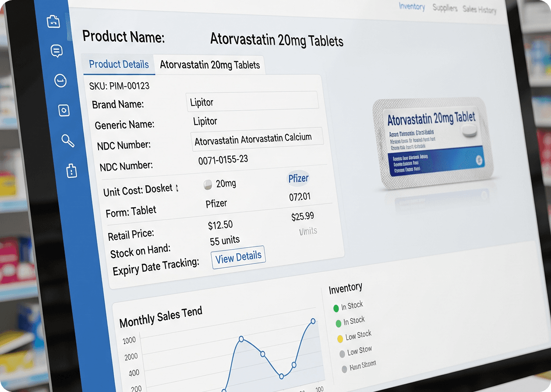Select the Atorvastatin 20mg Tablets tab
551x392 pixels.
[x=210, y=65]
